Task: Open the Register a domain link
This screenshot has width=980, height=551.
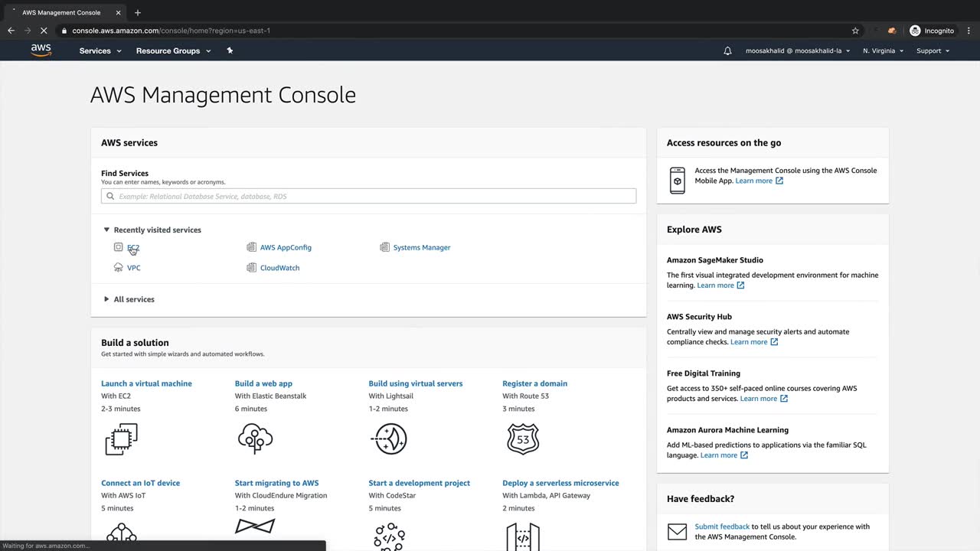Action: pos(534,383)
